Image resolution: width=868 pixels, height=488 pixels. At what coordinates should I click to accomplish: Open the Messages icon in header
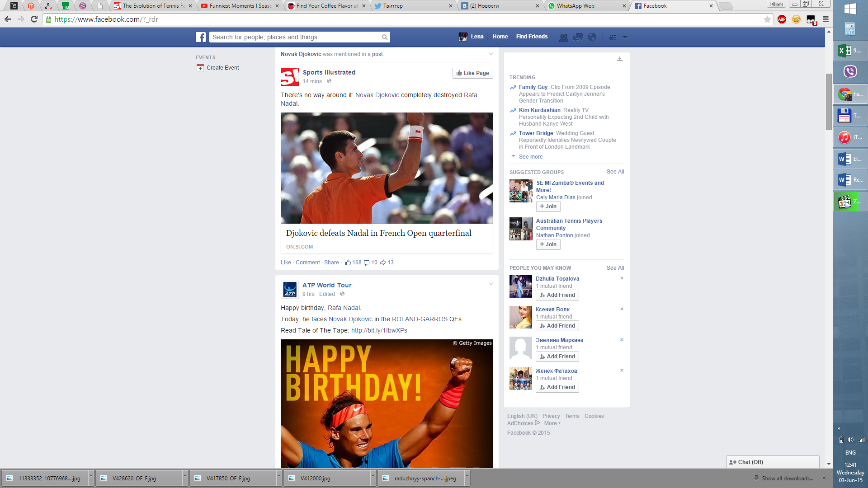pos(578,37)
